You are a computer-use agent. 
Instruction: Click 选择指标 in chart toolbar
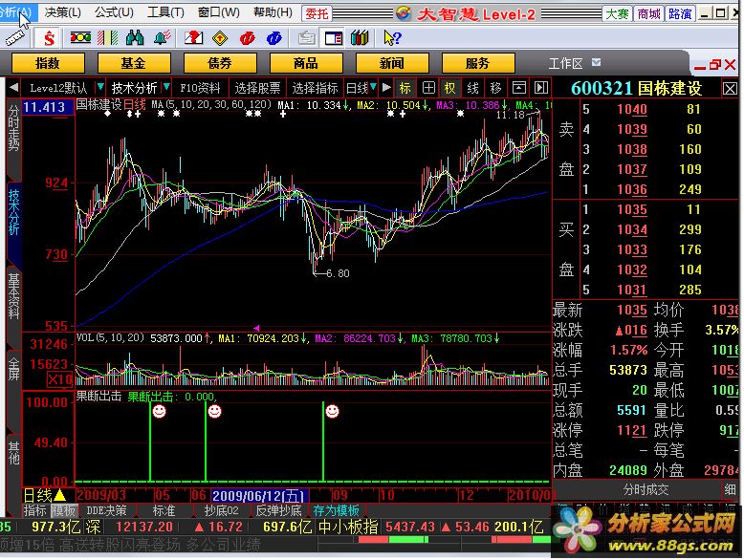click(315, 88)
